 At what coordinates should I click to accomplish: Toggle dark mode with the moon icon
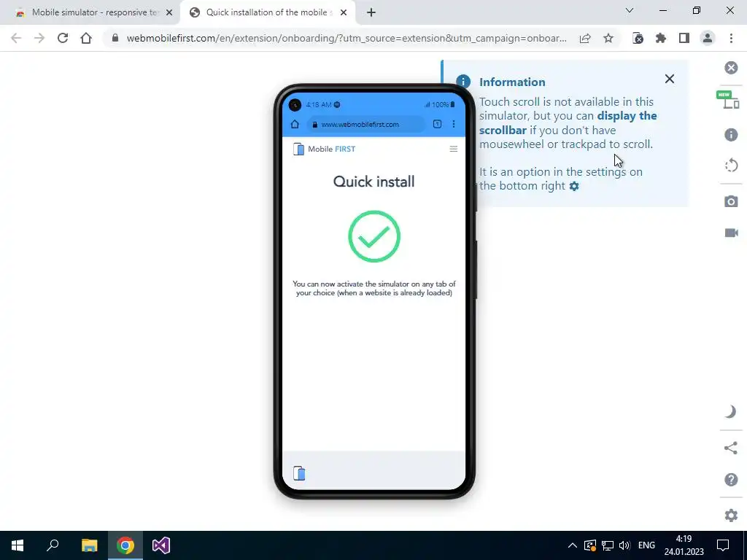[730, 411]
